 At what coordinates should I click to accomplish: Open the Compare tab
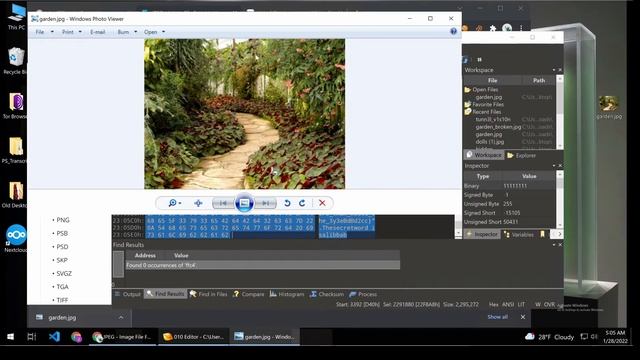[x=248, y=294]
